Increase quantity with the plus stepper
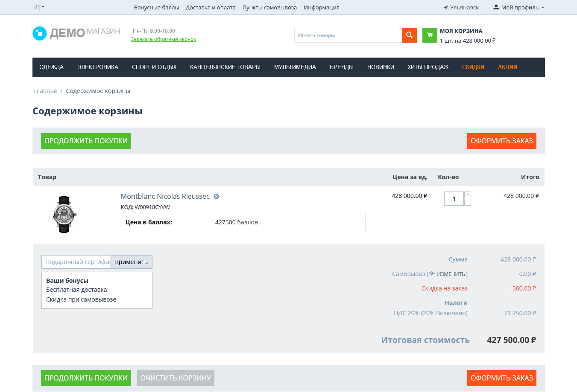The image size is (577, 392). pos(468,195)
